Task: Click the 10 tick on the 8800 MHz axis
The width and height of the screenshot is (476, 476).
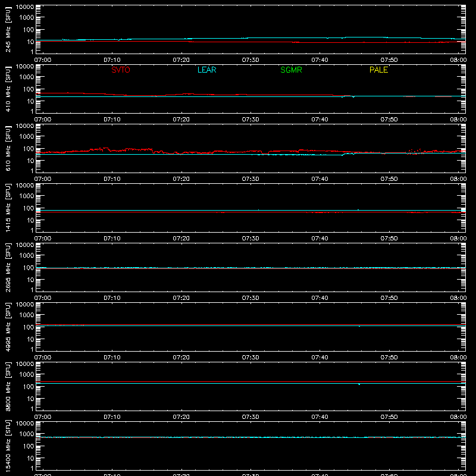Action: coord(30,399)
